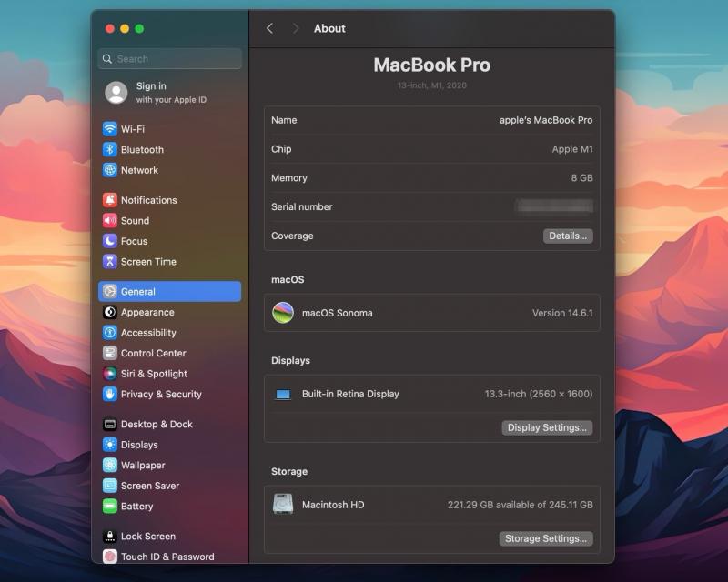The height and width of the screenshot is (582, 728).
Task: Select the Privacy & Security label
Action: point(161,394)
